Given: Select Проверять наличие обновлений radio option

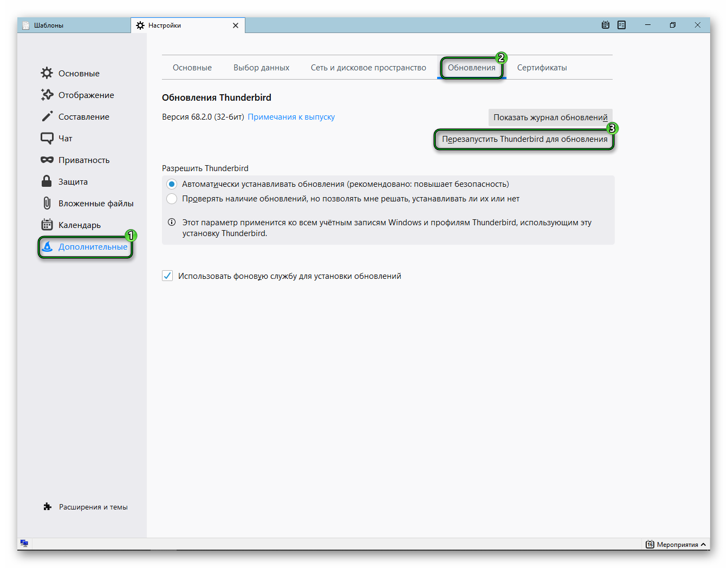Looking at the screenshot, I should (x=172, y=199).
